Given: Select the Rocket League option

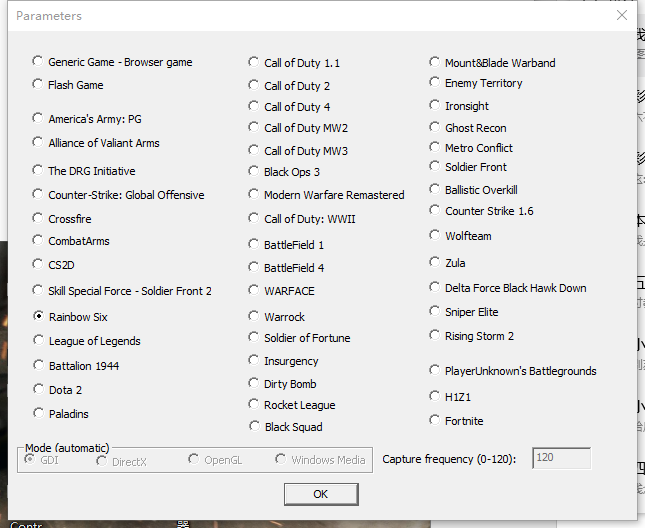Looking at the screenshot, I should tap(254, 405).
